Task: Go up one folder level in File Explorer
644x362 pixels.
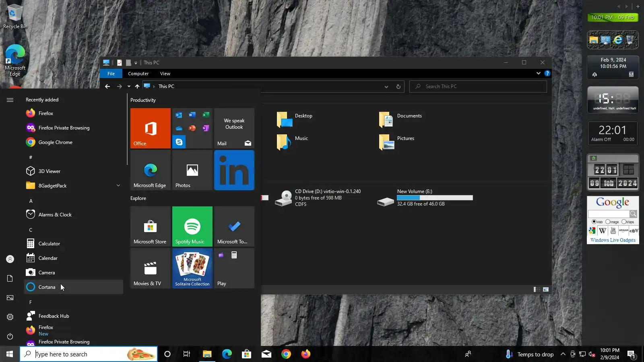Action: click(x=137, y=86)
